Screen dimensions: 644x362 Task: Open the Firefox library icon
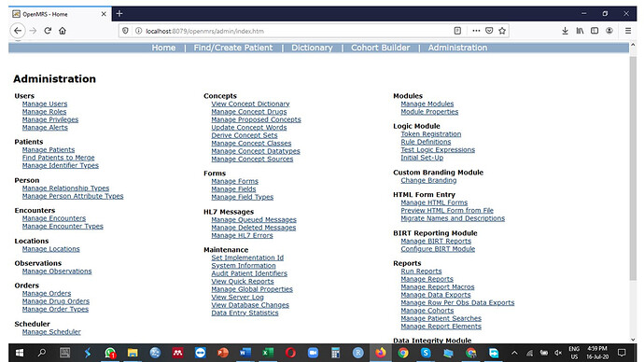580,31
